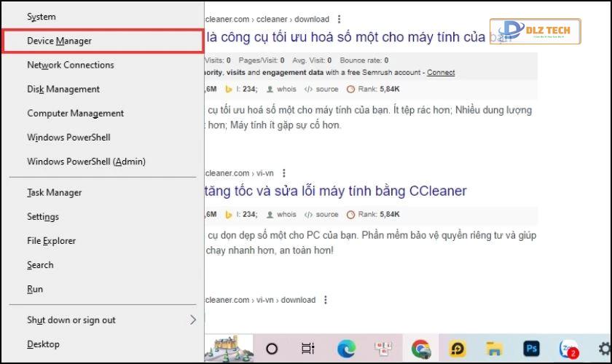Open vi-vn result's three-dot options menu
The width and height of the screenshot is (612, 364).
(x=283, y=173)
